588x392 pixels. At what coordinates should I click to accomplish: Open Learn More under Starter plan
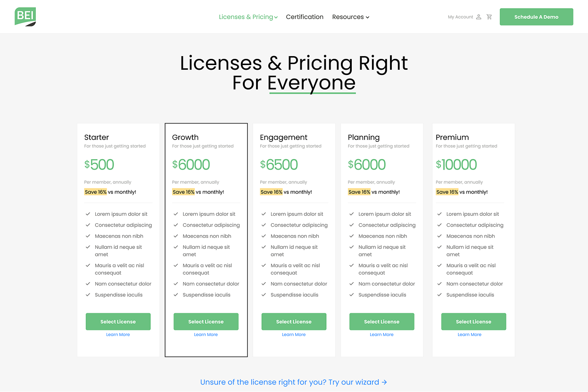click(118, 335)
